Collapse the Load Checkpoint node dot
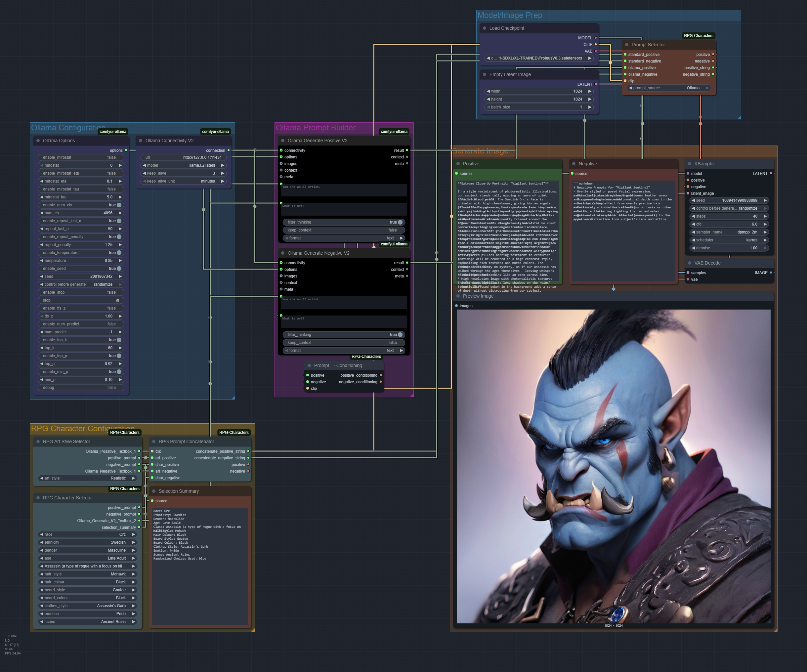The image size is (807, 672). tap(485, 28)
